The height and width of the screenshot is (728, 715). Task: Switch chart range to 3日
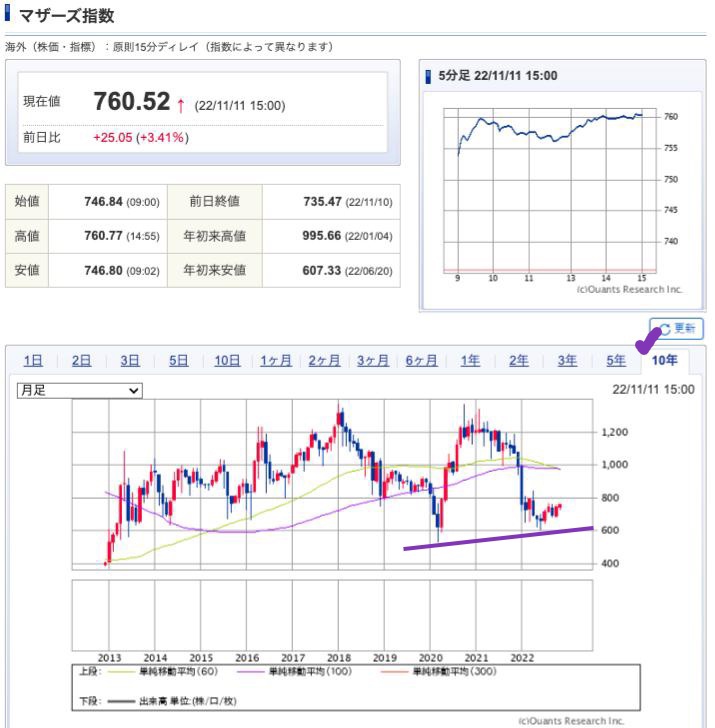(130, 360)
